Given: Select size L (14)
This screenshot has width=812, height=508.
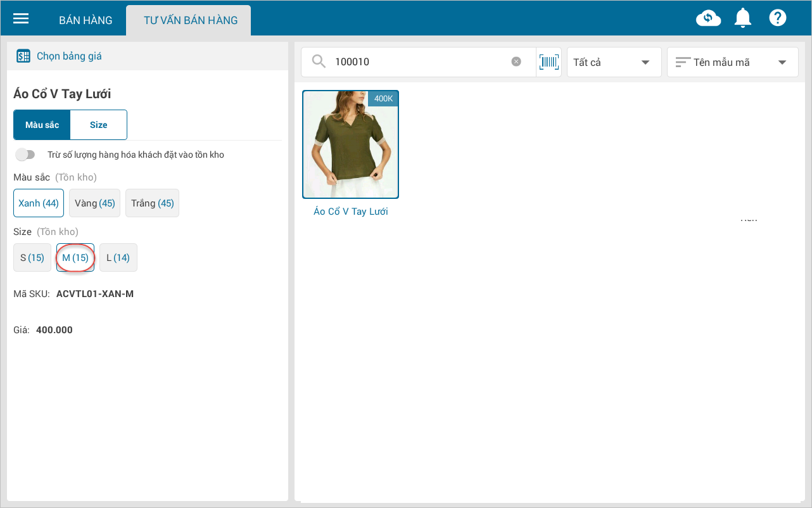Looking at the screenshot, I should pyautogui.click(x=118, y=258).
